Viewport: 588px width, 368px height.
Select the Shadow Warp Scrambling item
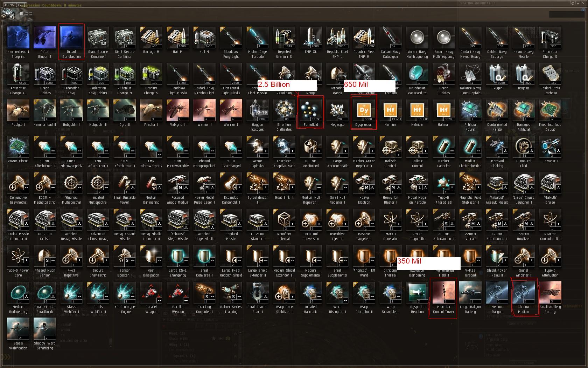45,334
